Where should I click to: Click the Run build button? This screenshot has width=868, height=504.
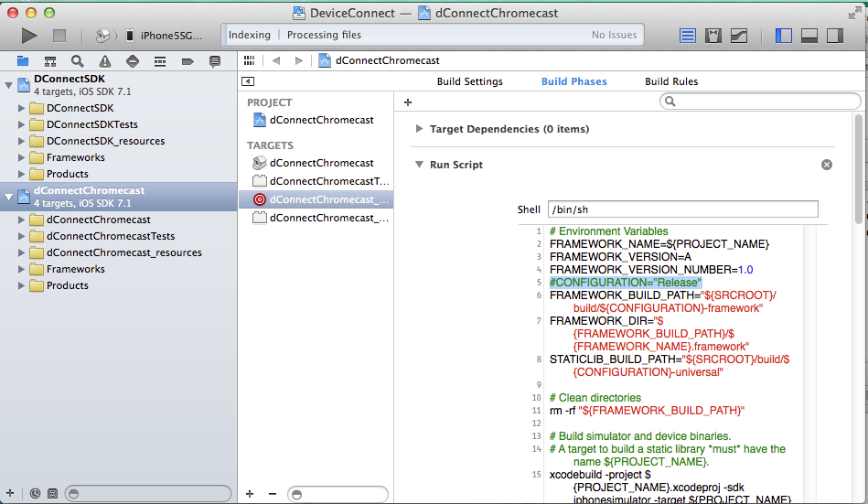tap(29, 36)
